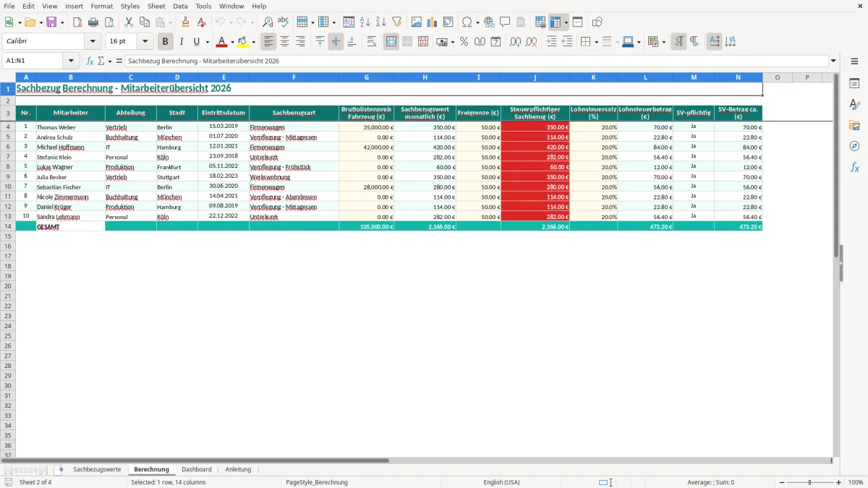Click the Print icon
This screenshot has height=488, width=868.
coord(93,22)
